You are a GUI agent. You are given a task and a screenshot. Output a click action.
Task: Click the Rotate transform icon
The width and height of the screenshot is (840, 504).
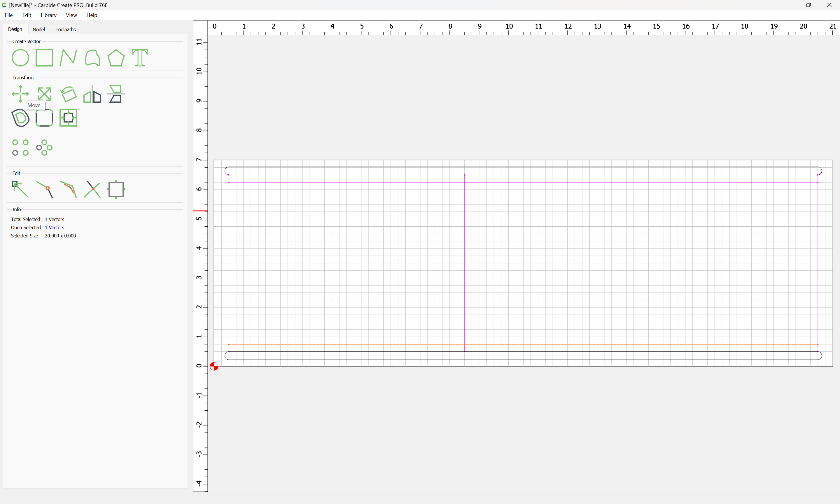pyautogui.click(x=68, y=94)
